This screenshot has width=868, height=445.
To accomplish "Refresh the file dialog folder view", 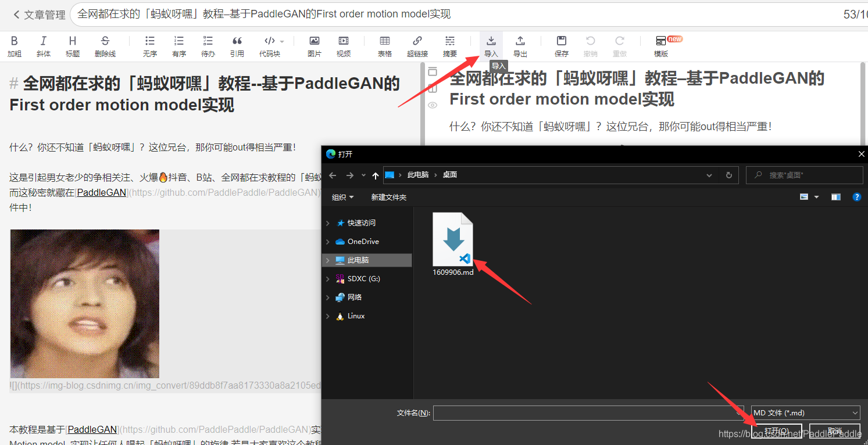I will point(729,175).
